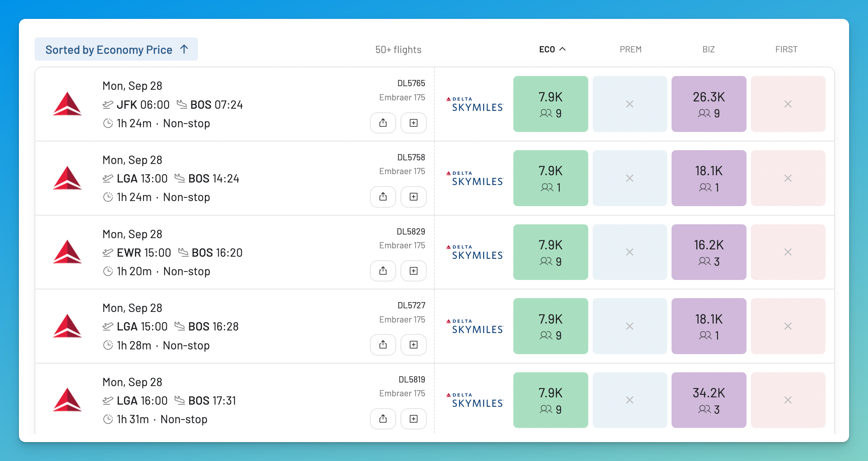Click the up arrow next to Sorted by Economy Price

click(184, 49)
